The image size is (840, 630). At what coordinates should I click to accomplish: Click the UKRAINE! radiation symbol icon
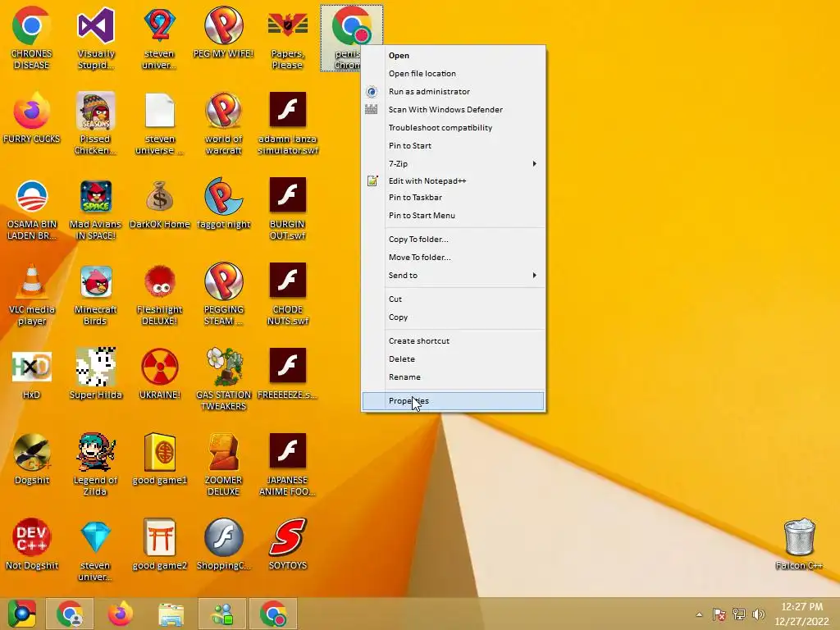160,375
